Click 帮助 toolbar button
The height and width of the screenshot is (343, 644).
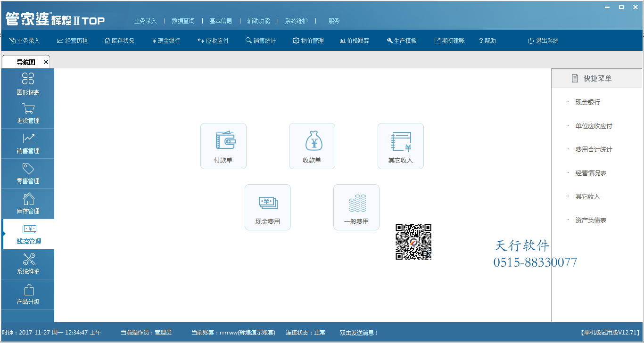487,41
